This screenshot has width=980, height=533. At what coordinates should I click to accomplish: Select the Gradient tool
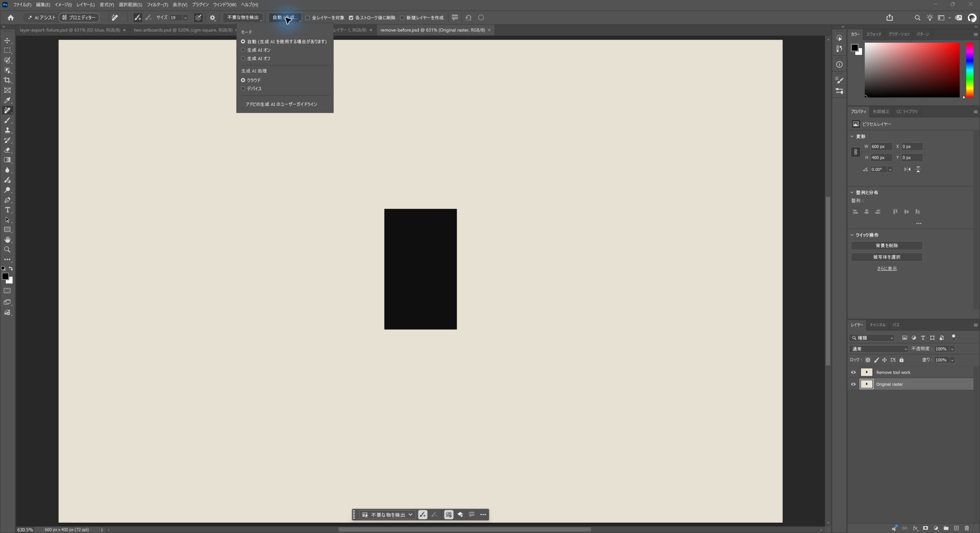(7, 160)
